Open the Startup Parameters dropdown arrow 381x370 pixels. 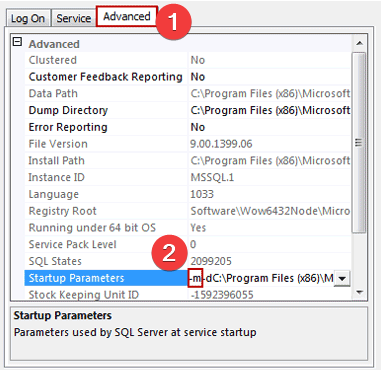pos(342,279)
